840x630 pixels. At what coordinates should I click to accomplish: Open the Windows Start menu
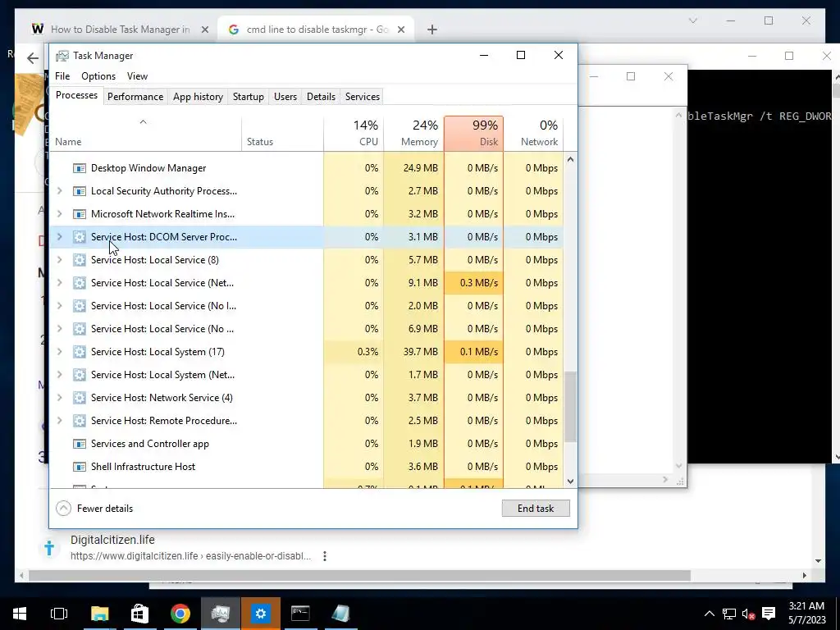(x=20, y=614)
